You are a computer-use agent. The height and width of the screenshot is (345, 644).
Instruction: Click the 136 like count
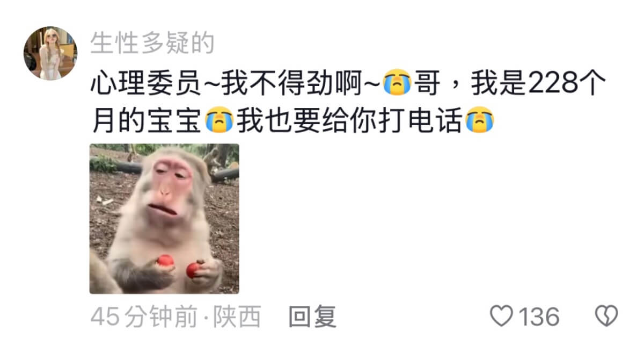click(x=539, y=317)
